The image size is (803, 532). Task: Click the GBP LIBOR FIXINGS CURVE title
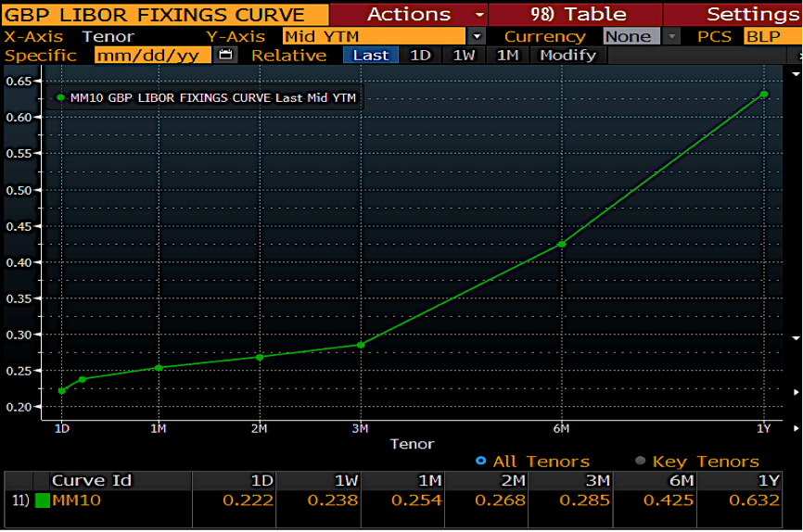[x=155, y=15]
